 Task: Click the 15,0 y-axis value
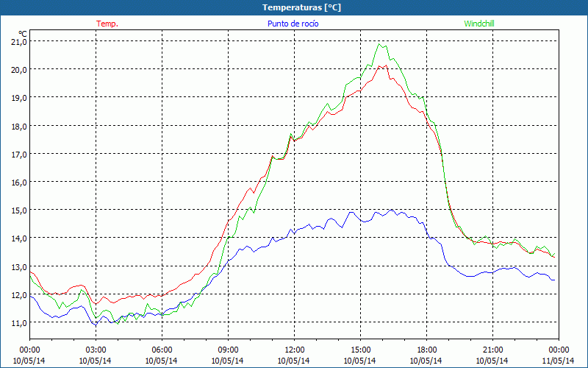(x=19, y=210)
